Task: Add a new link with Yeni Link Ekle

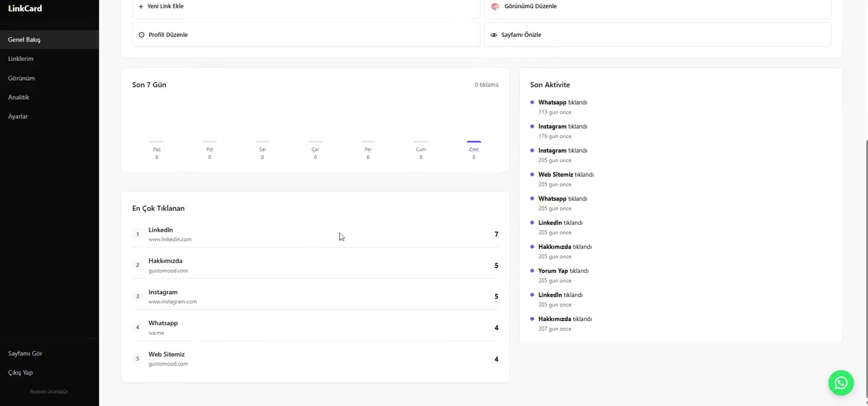Action: point(306,7)
